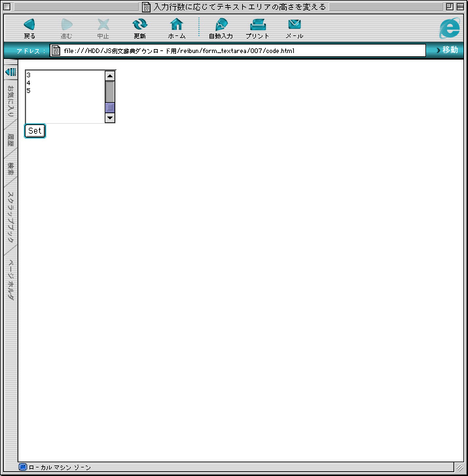Click the window close box

[7, 7]
